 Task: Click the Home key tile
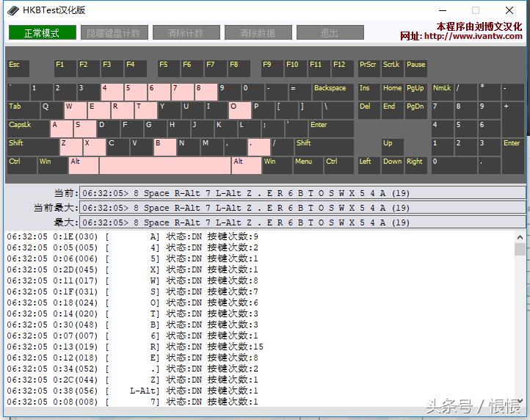(393, 93)
